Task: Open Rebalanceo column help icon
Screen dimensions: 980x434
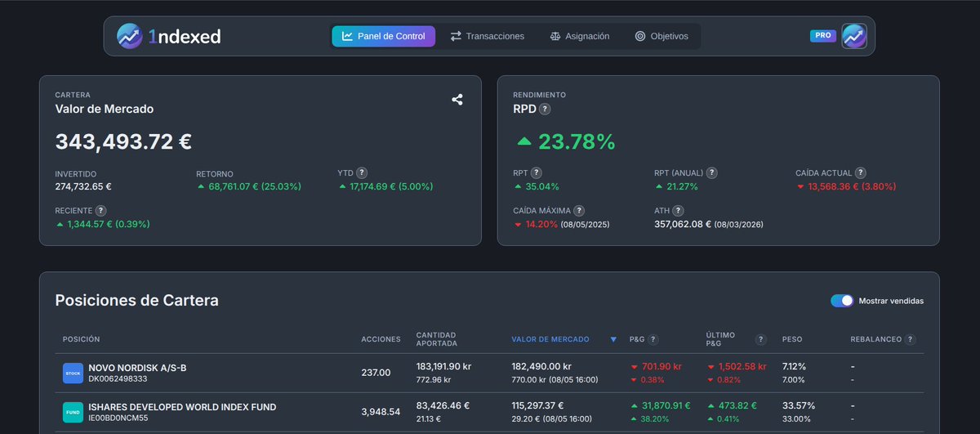Action: point(911,339)
